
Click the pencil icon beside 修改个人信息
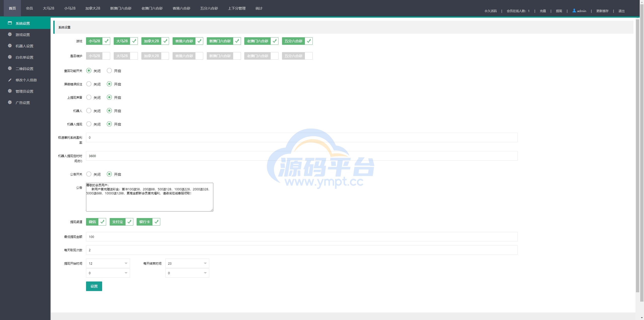(10, 80)
